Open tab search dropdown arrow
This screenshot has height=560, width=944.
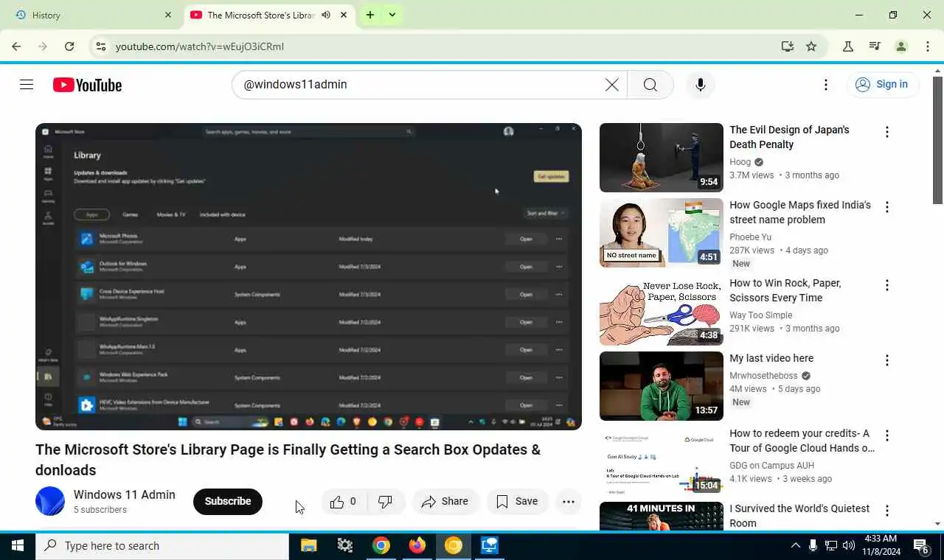pyautogui.click(x=392, y=15)
